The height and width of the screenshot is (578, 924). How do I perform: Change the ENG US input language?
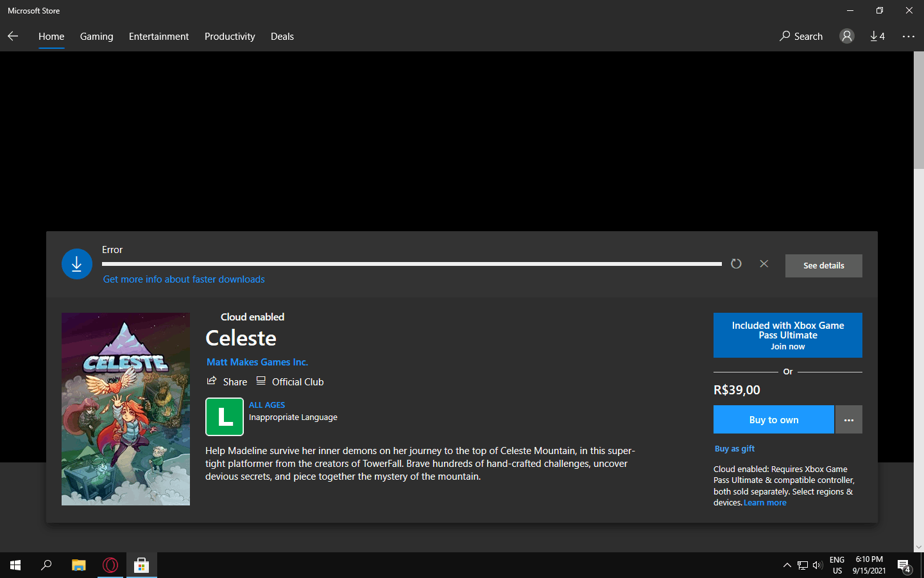pyautogui.click(x=837, y=565)
